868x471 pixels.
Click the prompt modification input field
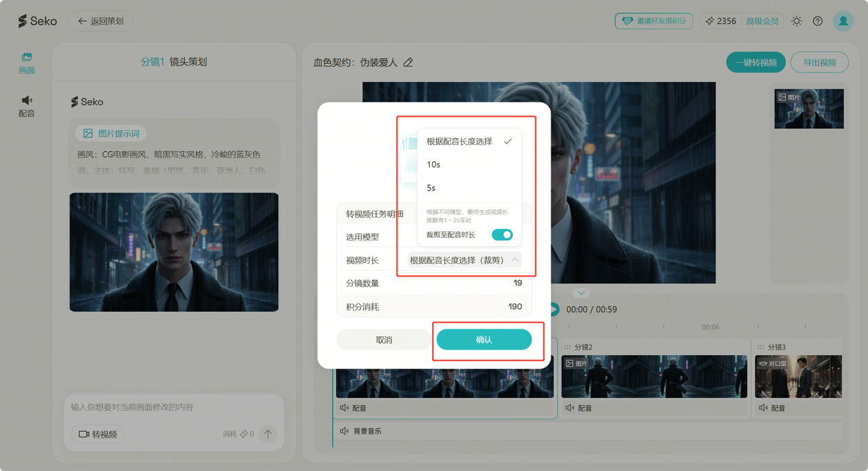click(x=173, y=407)
